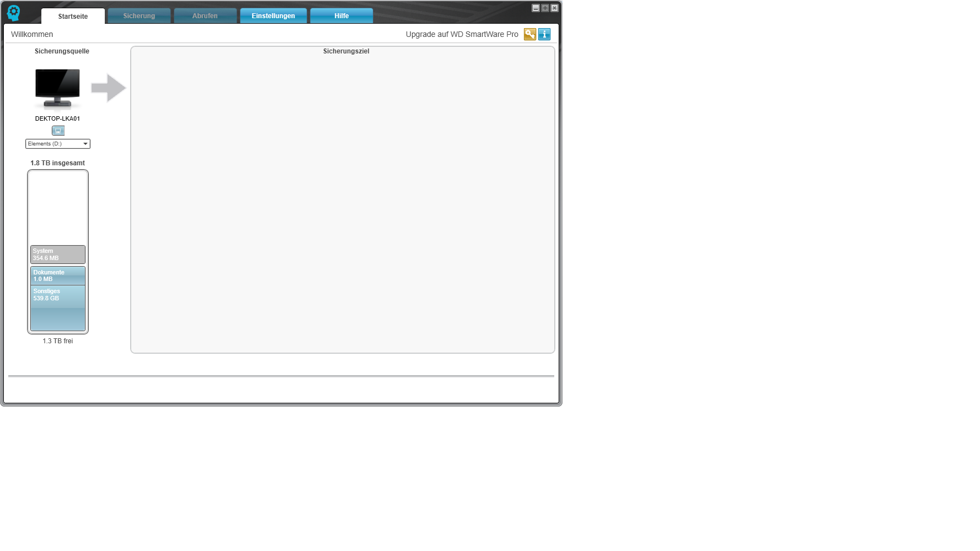
Task: Switch to the Abrufen tab
Action: (205, 16)
